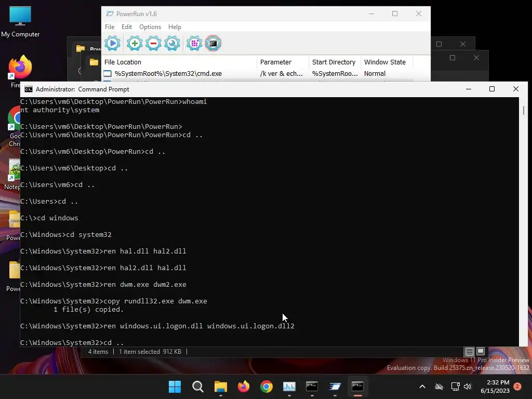The image size is (532, 399).
Task: Minimize the Administrator Command Prompt window
Action: [x=469, y=89]
